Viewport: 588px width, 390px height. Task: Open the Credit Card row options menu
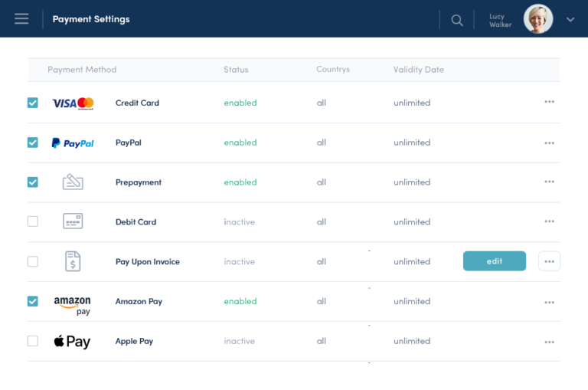[x=549, y=103]
